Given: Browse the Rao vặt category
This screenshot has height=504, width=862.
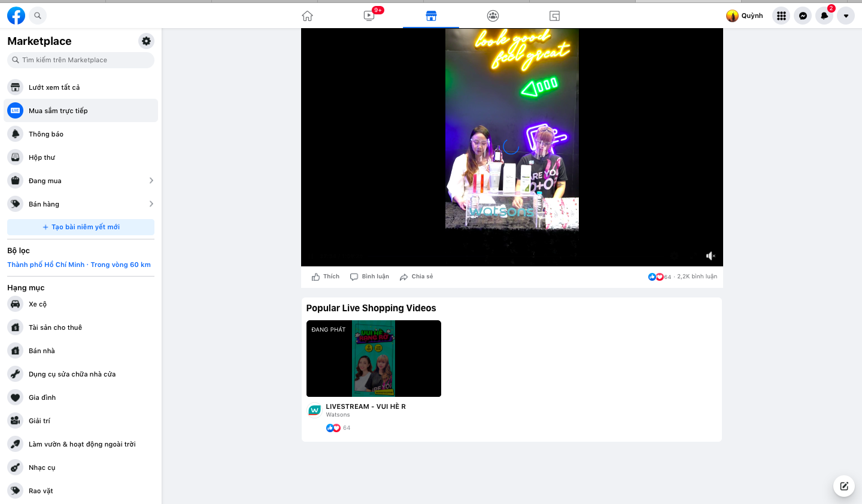Looking at the screenshot, I should [81, 491].
